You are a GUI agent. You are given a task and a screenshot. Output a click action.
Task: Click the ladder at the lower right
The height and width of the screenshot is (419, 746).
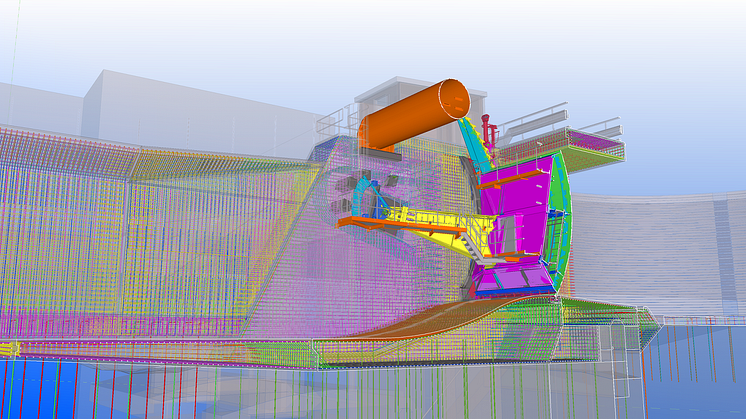pyautogui.click(x=621, y=352)
